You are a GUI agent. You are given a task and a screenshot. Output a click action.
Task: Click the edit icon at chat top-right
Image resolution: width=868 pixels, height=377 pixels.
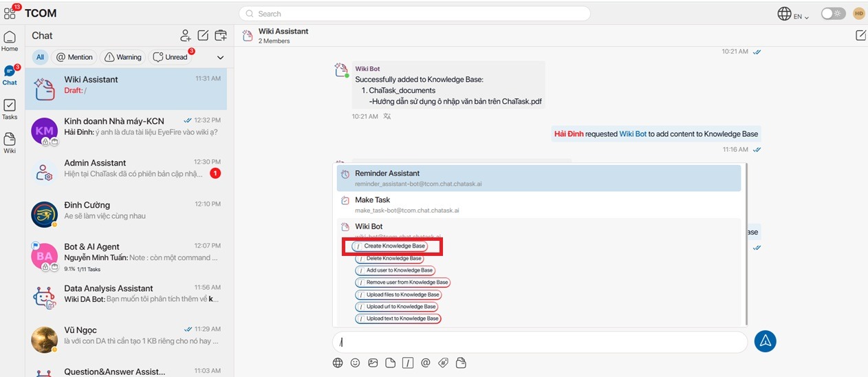coord(860,35)
